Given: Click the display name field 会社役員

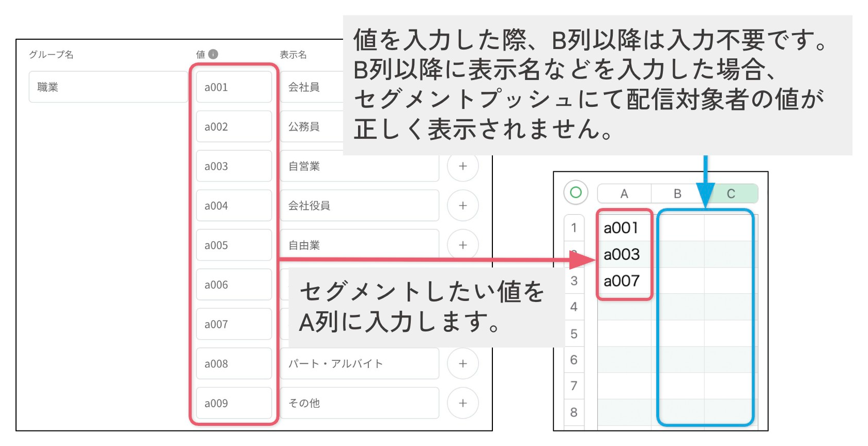Looking at the screenshot, I should [x=360, y=205].
